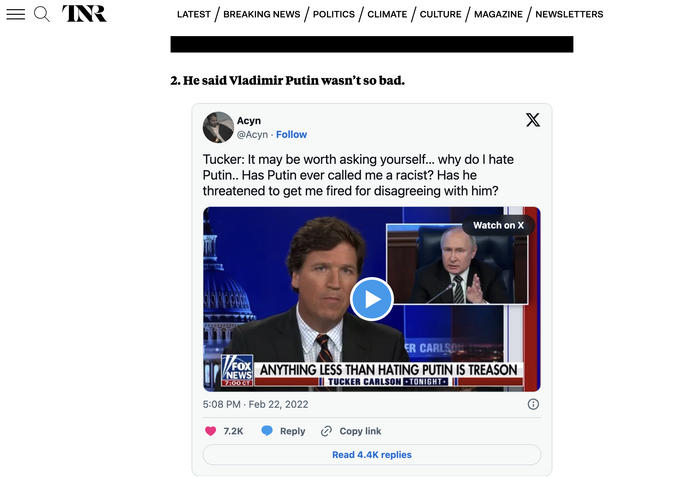Click the X logo on tweet

click(533, 120)
